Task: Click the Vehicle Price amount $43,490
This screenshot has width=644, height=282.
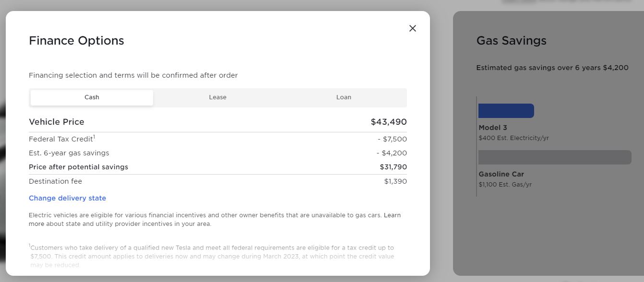Action: [x=388, y=122]
